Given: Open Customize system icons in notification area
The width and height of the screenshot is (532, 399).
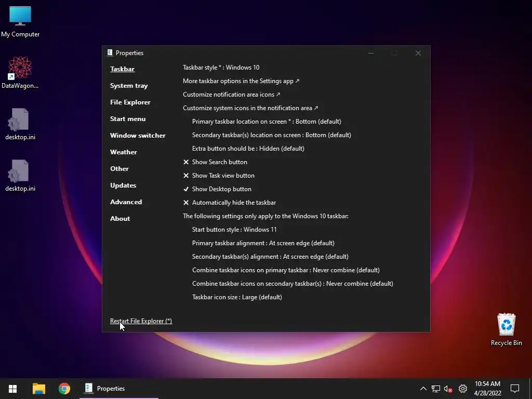Looking at the screenshot, I should point(250,108).
